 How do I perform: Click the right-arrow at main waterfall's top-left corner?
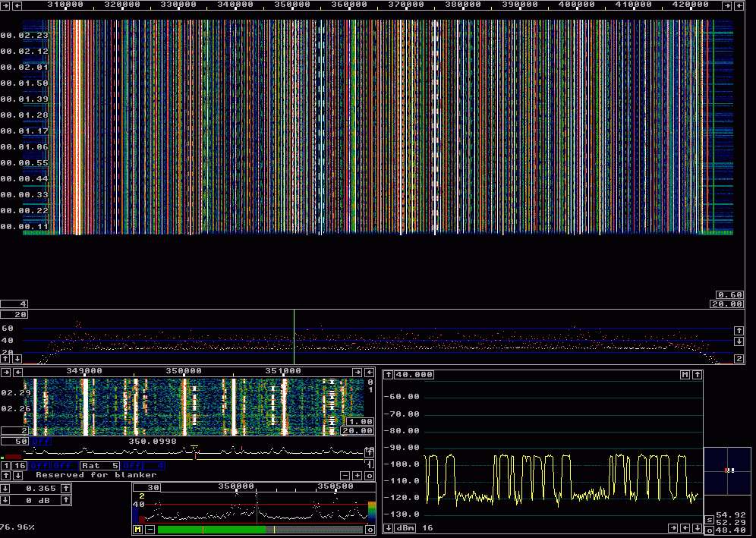click(5, 5)
